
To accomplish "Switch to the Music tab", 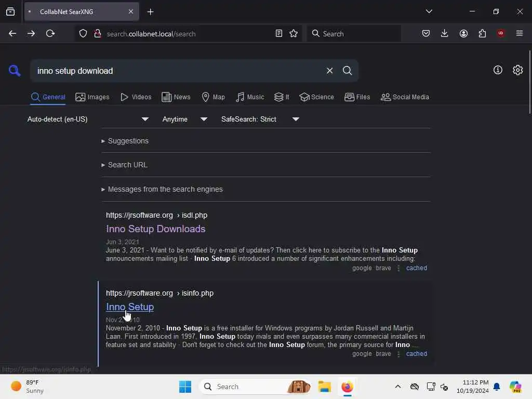I will click(250, 97).
